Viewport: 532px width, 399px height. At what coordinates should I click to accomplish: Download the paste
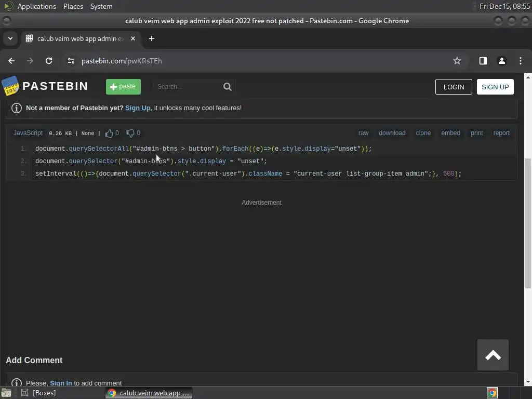pyautogui.click(x=392, y=133)
